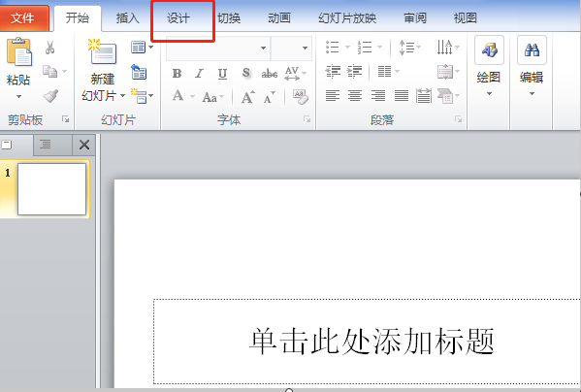Open the 文件 file menu

pyautogui.click(x=23, y=17)
